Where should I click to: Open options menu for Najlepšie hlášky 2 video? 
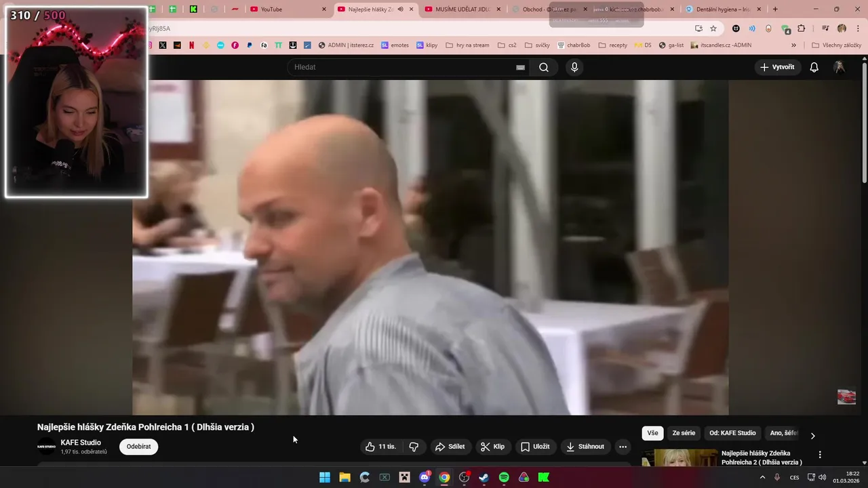click(819, 455)
